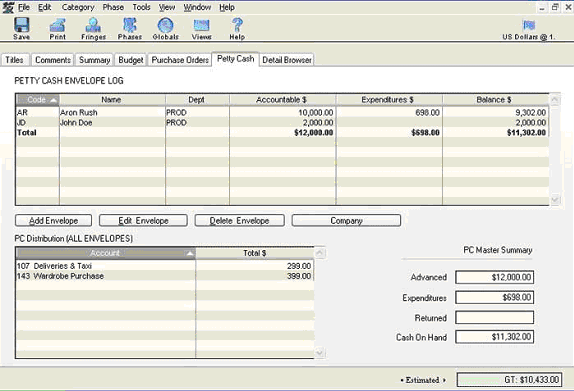Switch to the Purchase Orders tab

180,60
